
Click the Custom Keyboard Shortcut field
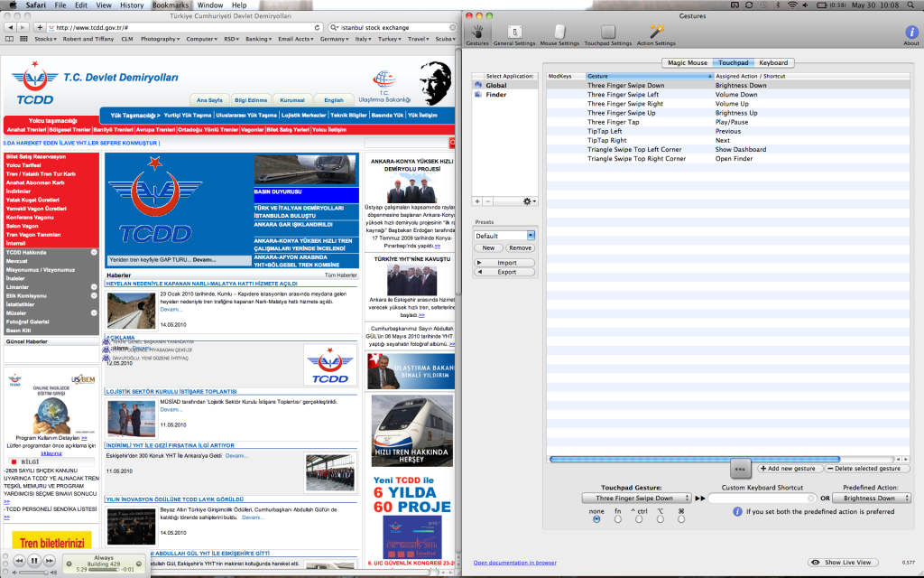coord(762,499)
